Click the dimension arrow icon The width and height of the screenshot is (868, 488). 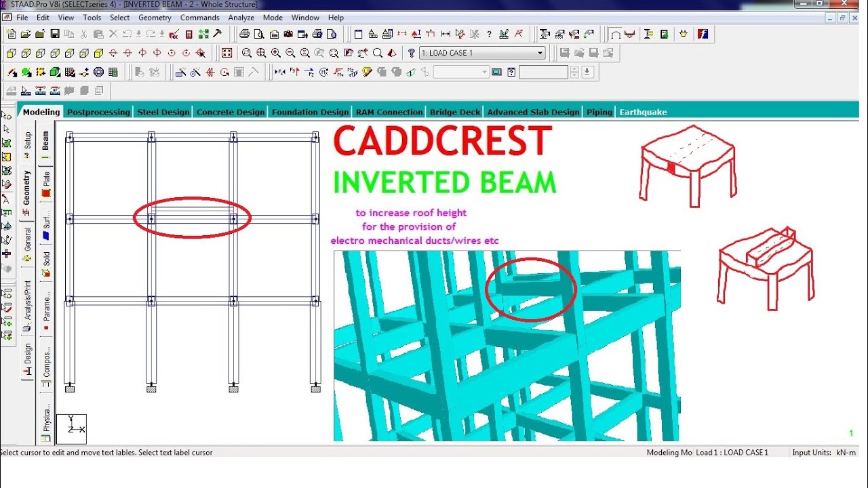pyautogui.click(x=446, y=34)
